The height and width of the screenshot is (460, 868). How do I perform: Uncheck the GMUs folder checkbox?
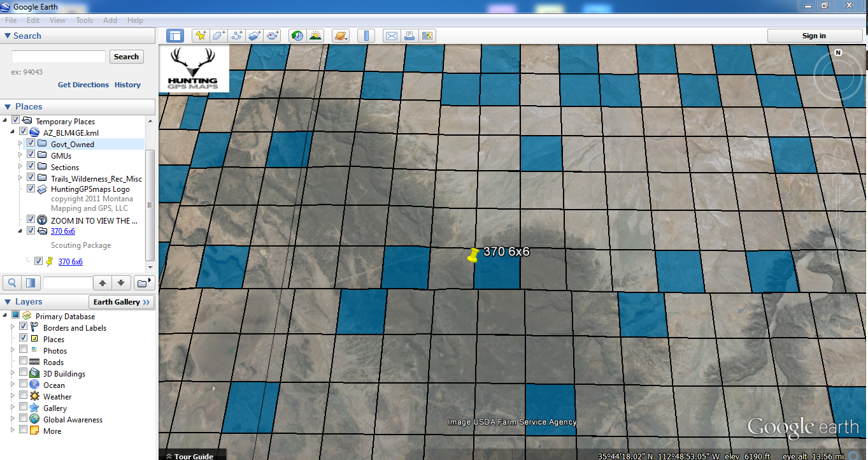coord(30,155)
